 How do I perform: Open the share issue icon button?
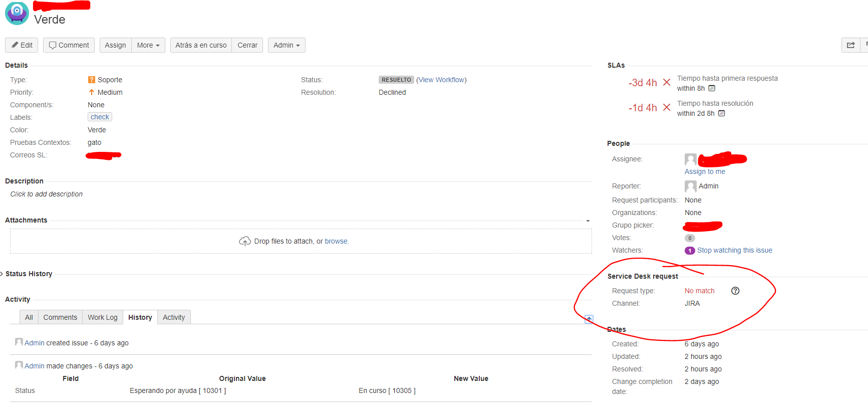[850, 45]
